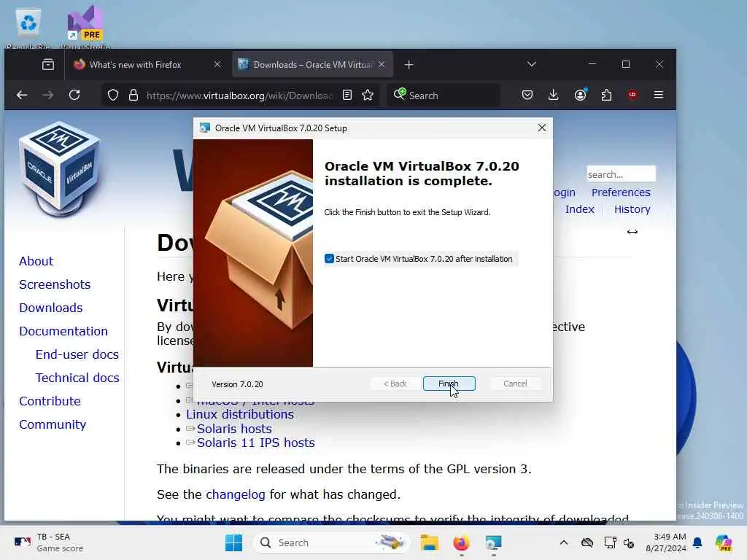
Task: Open the notification bell icon
Action: tap(697, 542)
